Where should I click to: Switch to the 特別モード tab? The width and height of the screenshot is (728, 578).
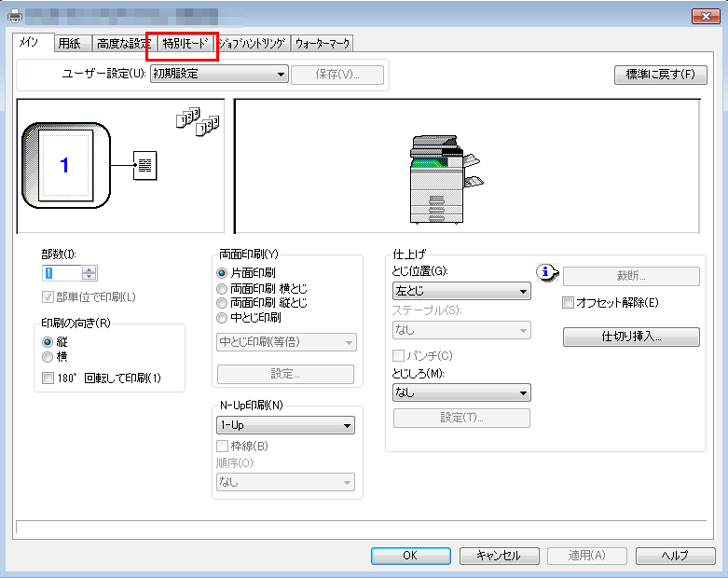(187, 43)
